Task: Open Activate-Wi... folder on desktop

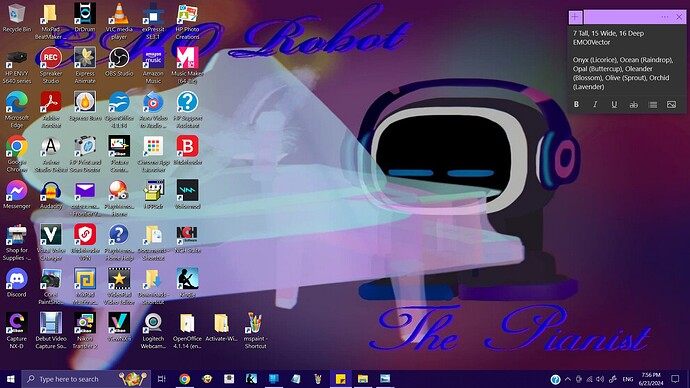Action: point(221,327)
